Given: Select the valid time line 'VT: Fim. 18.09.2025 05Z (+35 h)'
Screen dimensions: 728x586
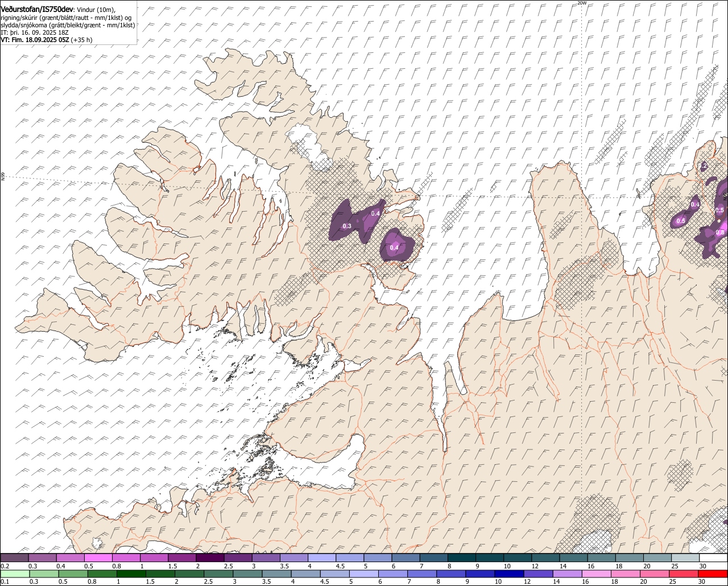Looking at the screenshot, I should point(47,40).
